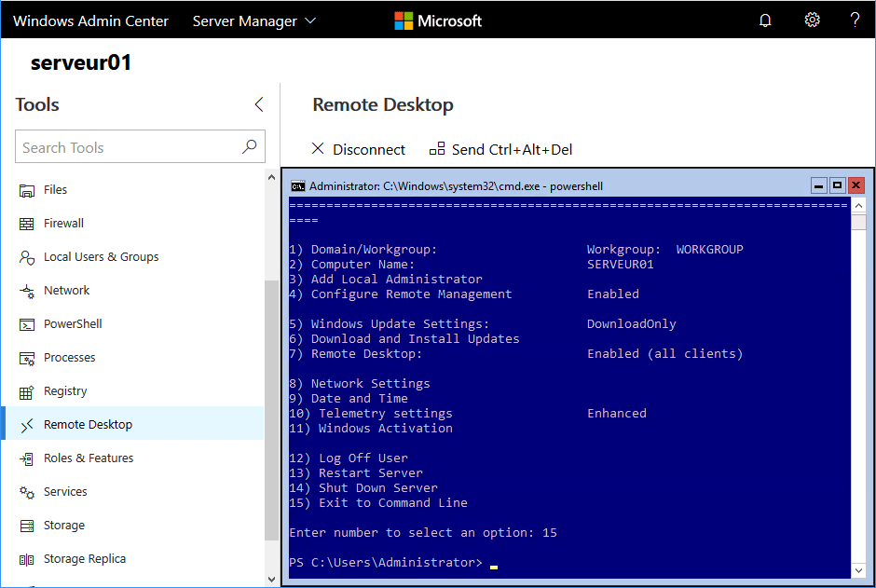Click the Roles & Features icon

tap(27, 459)
